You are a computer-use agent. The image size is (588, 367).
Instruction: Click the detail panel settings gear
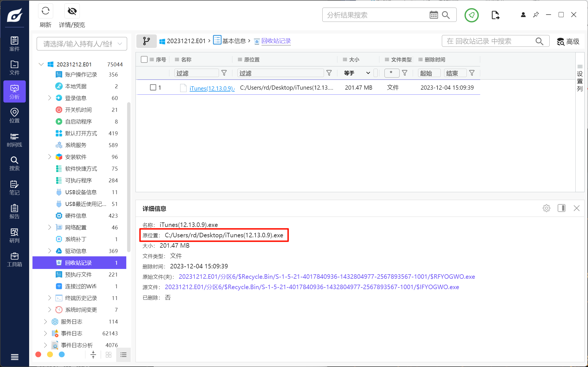[x=546, y=208]
